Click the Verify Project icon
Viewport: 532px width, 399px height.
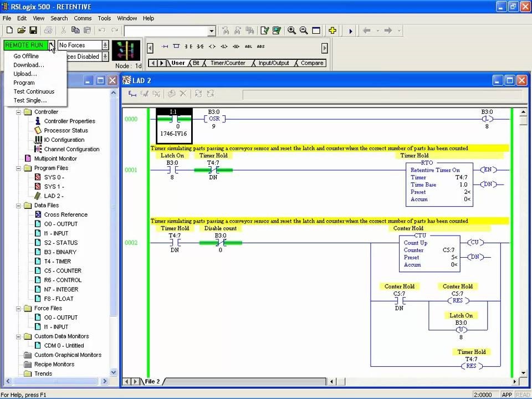(277, 30)
